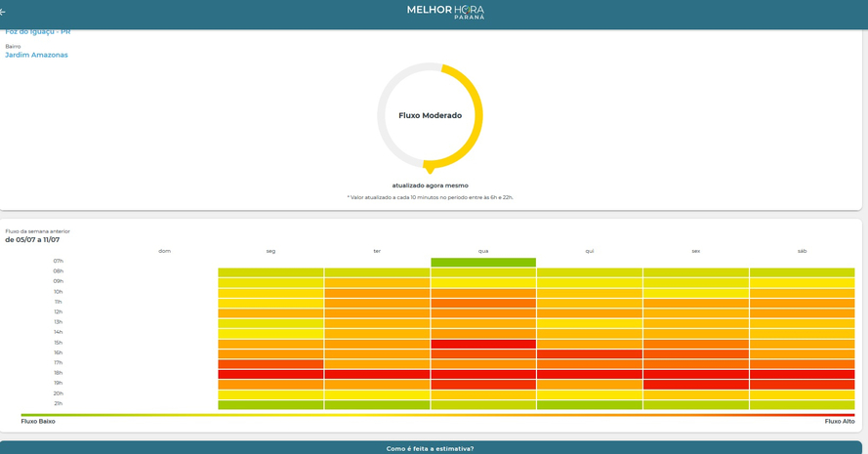The image size is (868, 454).
Task: Select the green 21h cell under ter
Action: tap(377, 404)
